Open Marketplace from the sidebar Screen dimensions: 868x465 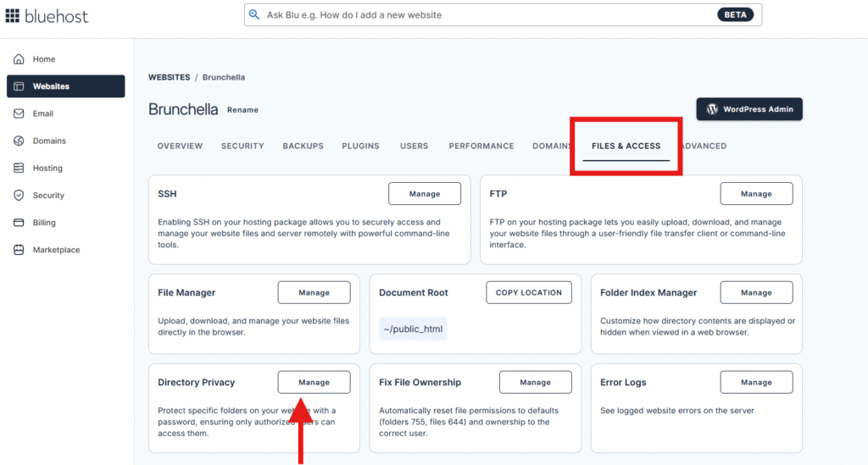click(x=66, y=249)
